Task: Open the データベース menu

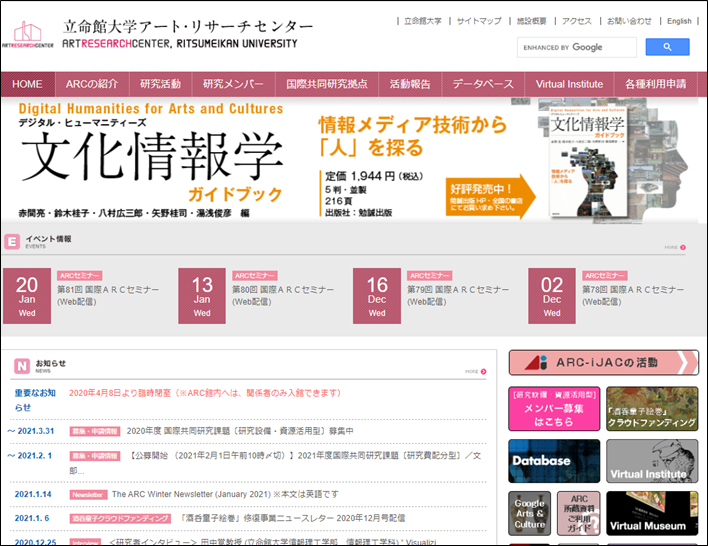Action: [483, 84]
